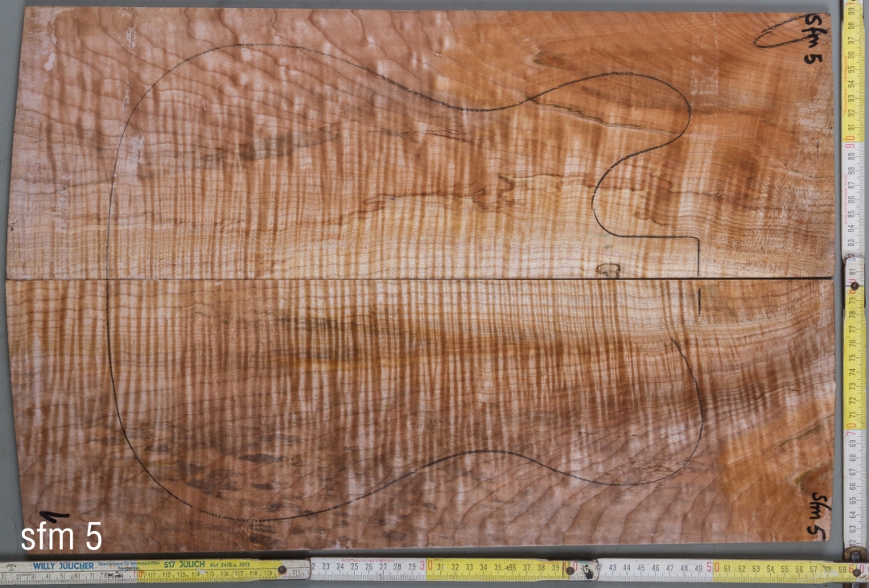Click the "50" marking on the yellow ruler

click(714, 568)
